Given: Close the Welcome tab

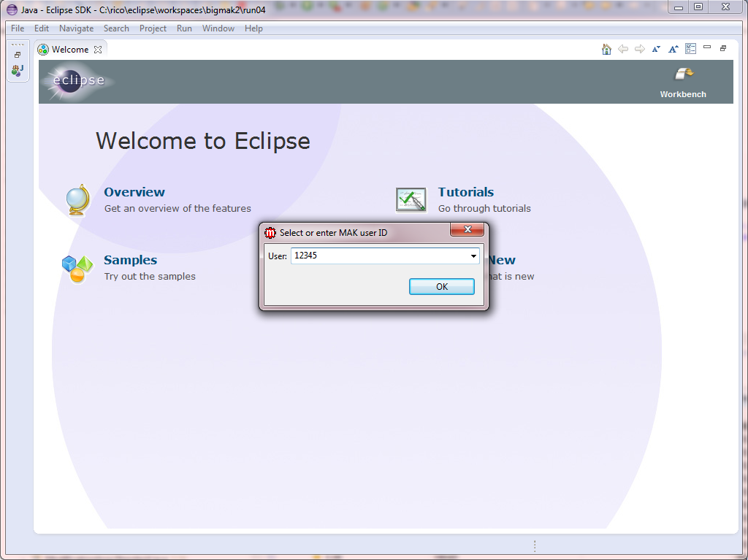Looking at the screenshot, I should 98,50.
